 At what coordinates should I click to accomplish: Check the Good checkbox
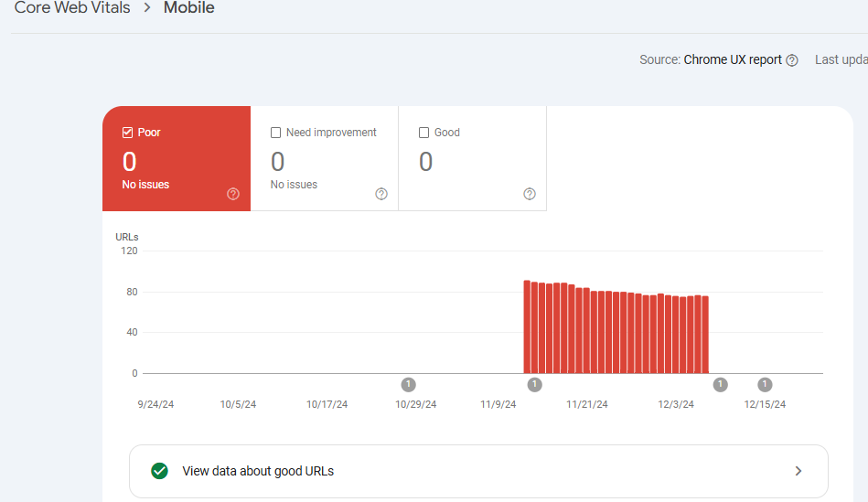click(424, 133)
